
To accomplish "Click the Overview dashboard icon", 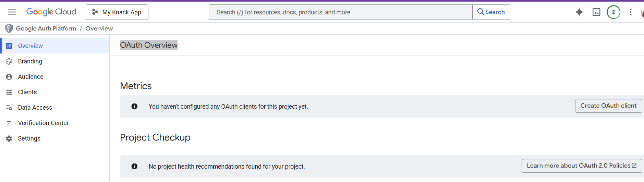I will (9, 46).
